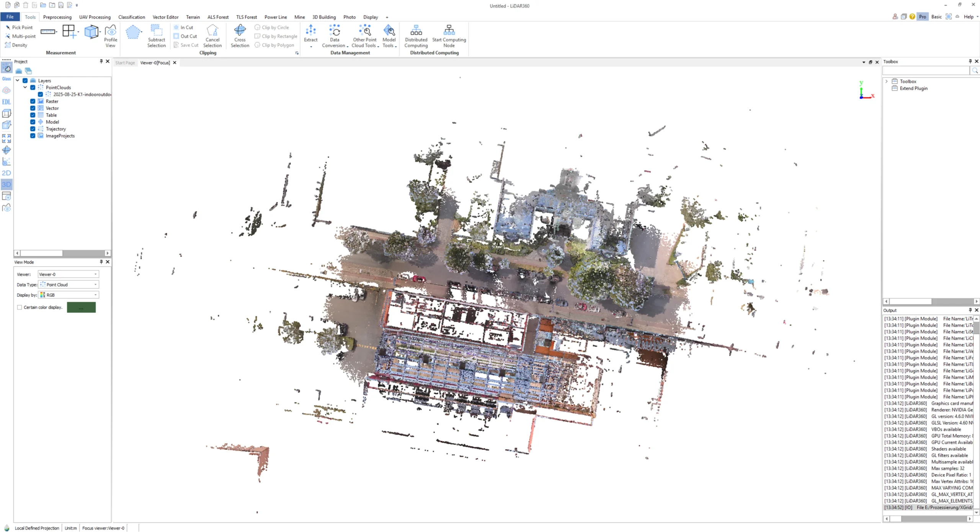Switch to 2D view in sidebar
980x532 pixels.
pos(7,173)
